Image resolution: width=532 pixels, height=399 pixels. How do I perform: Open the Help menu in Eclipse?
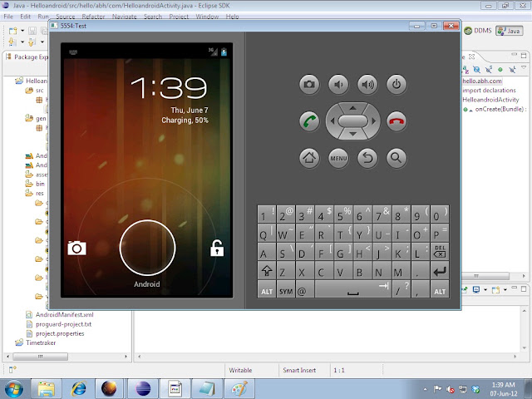(232, 17)
